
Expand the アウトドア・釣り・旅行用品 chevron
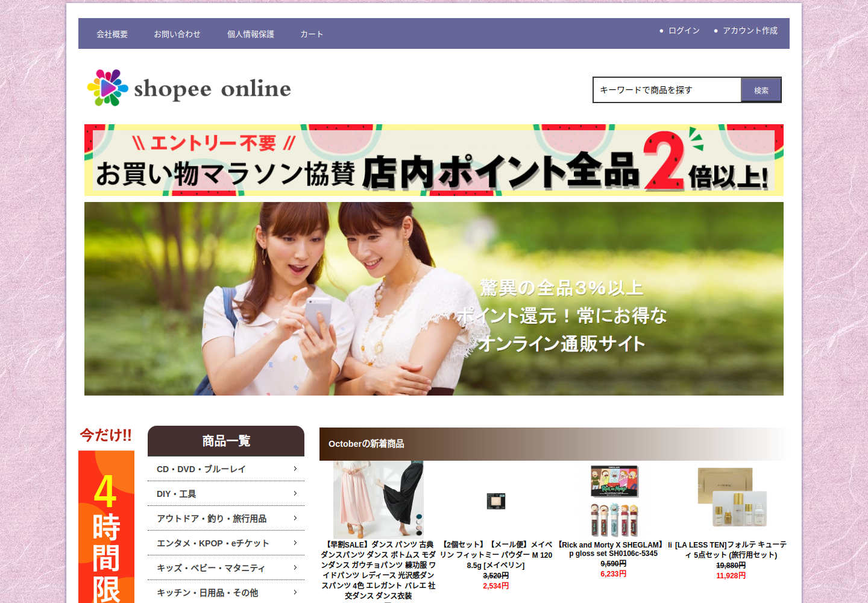pos(295,518)
